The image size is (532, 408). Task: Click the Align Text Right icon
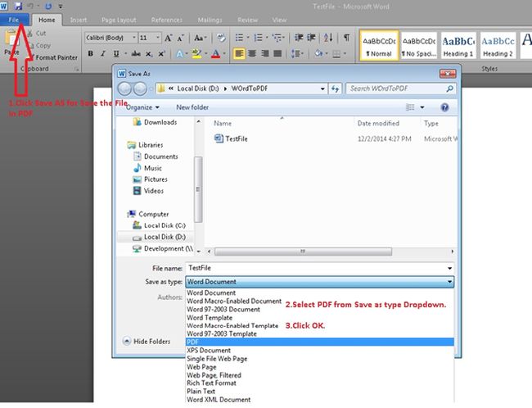(x=264, y=54)
